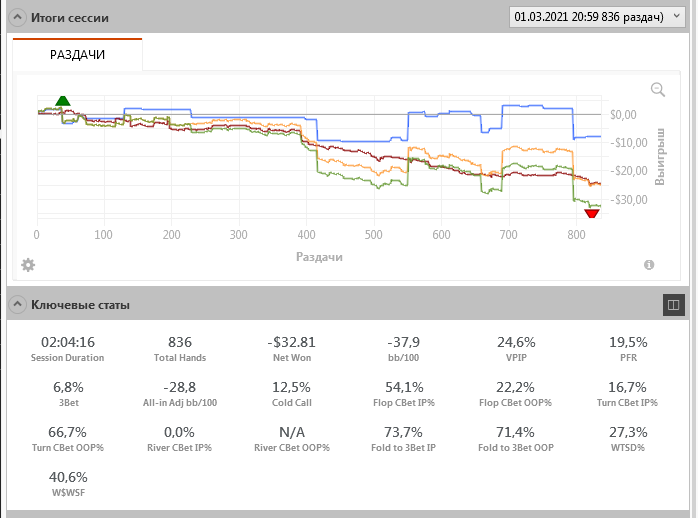The width and height of the screenshot is (698, 518).
Task: Click the Total Hands 836 stat
Action: 180,348
